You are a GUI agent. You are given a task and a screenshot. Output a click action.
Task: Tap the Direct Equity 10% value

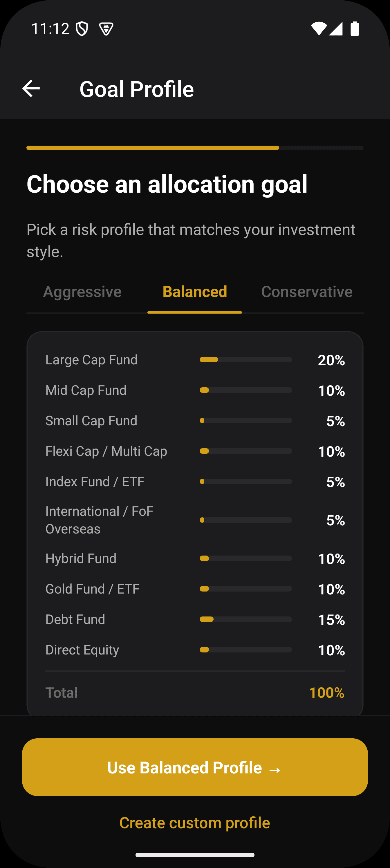pos(331,650)
